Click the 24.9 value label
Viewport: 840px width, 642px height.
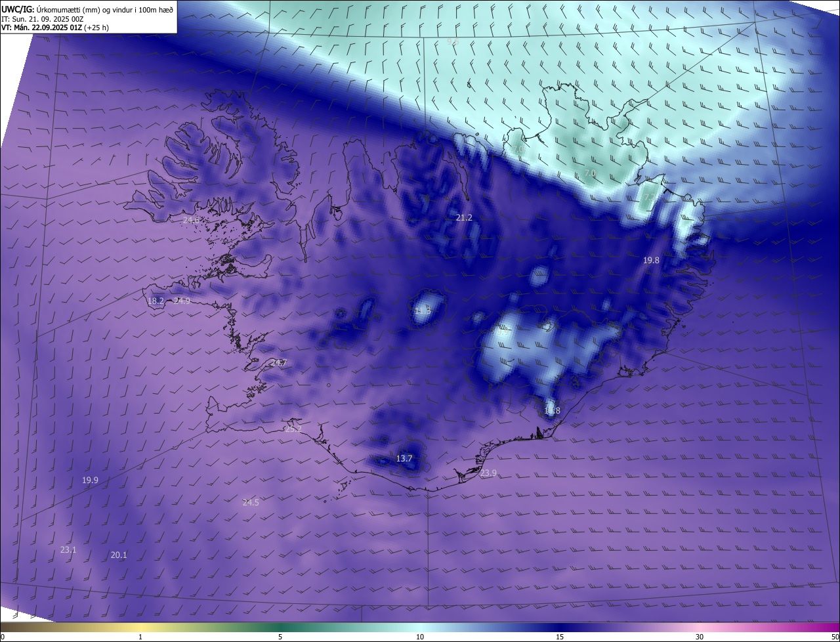point(182,301)
